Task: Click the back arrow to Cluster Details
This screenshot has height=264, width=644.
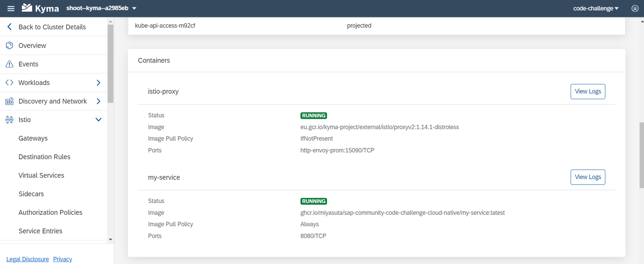Action: (x=10, y=27)
